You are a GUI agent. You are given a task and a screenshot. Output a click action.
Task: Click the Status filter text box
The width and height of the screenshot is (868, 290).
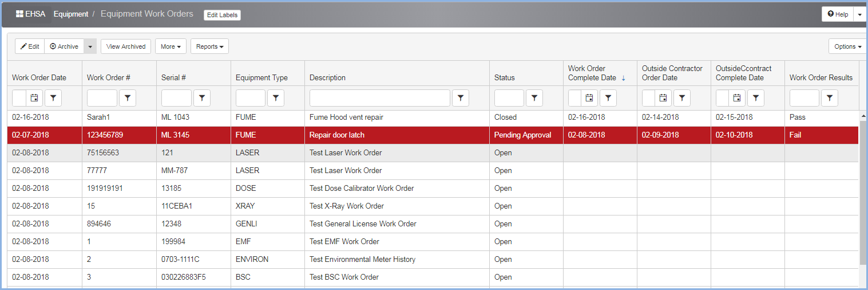click(x=509, y=98)
